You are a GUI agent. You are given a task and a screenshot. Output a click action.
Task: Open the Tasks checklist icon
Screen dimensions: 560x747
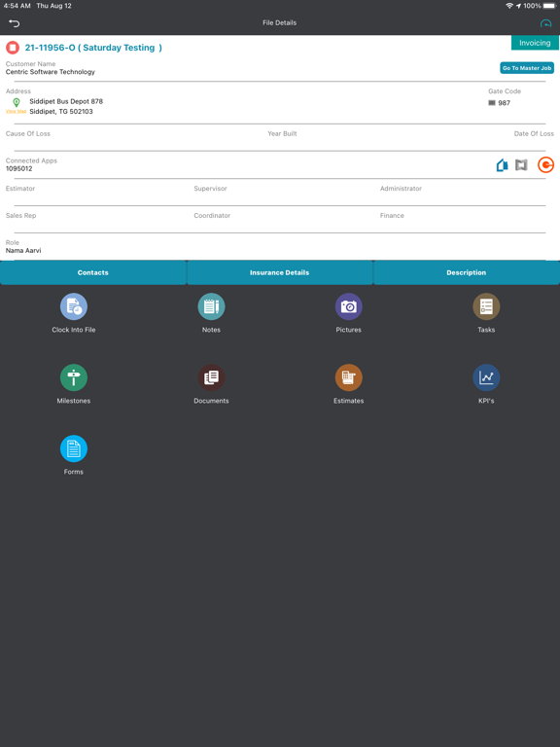tap(486, 306)
